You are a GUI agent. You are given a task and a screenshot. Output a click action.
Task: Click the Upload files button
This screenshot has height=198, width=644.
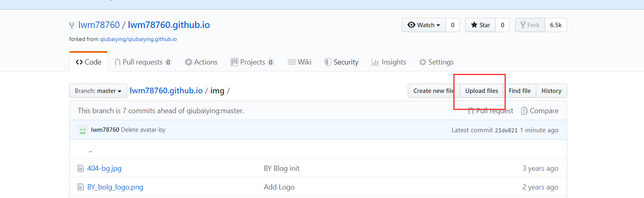coord(481,91)
